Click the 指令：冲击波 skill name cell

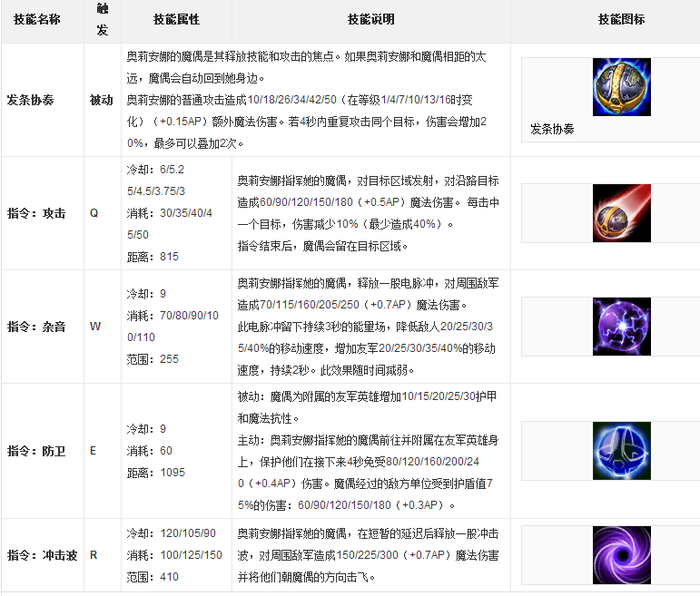42,555
